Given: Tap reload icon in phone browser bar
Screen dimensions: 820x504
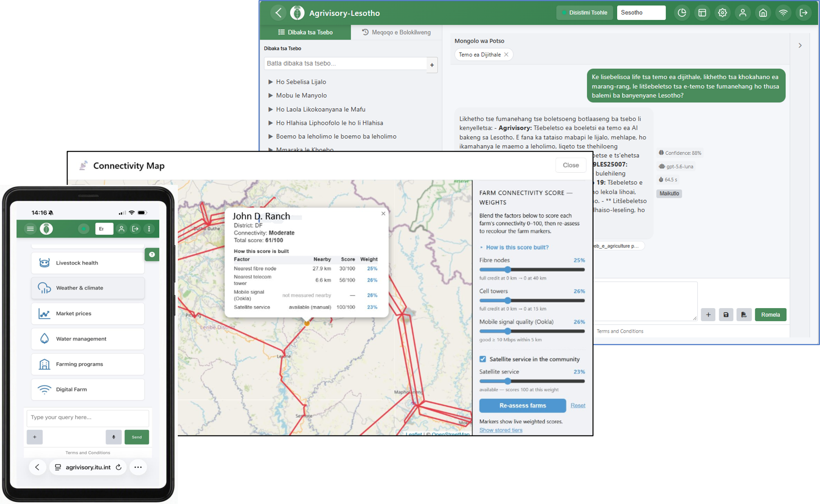Looking at the screenshot, I should point(119,467).
